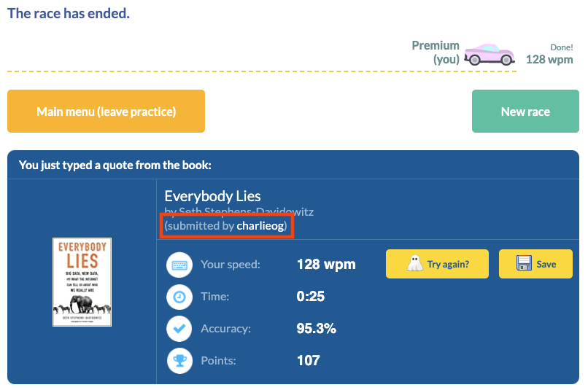588x390 pixels.
Task: Click the "The race has ended." heading
Action: [69, 13]
